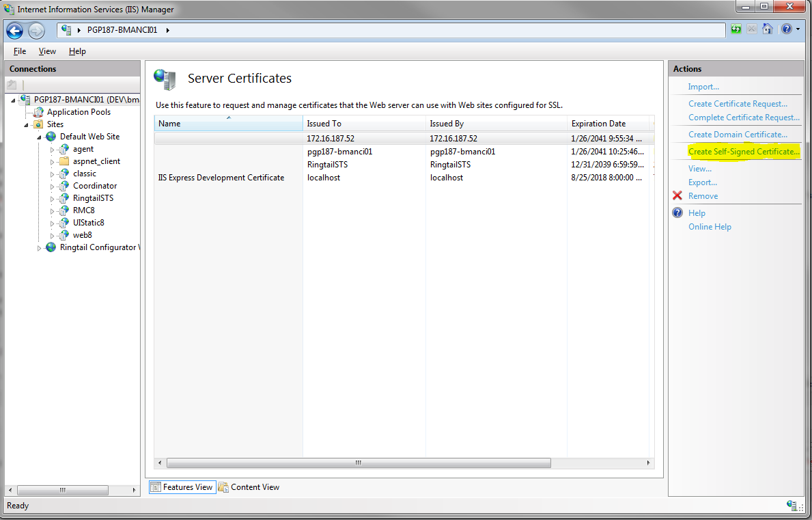This screenshot has width=812, height=520.
Task: Open the Help menu
Action: (x=77, y=51)
